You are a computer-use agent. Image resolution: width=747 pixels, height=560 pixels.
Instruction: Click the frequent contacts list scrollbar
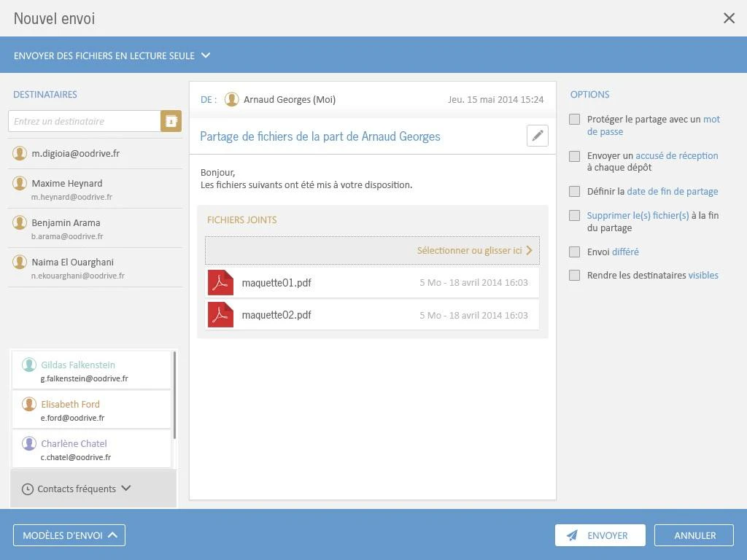point(174,395)
